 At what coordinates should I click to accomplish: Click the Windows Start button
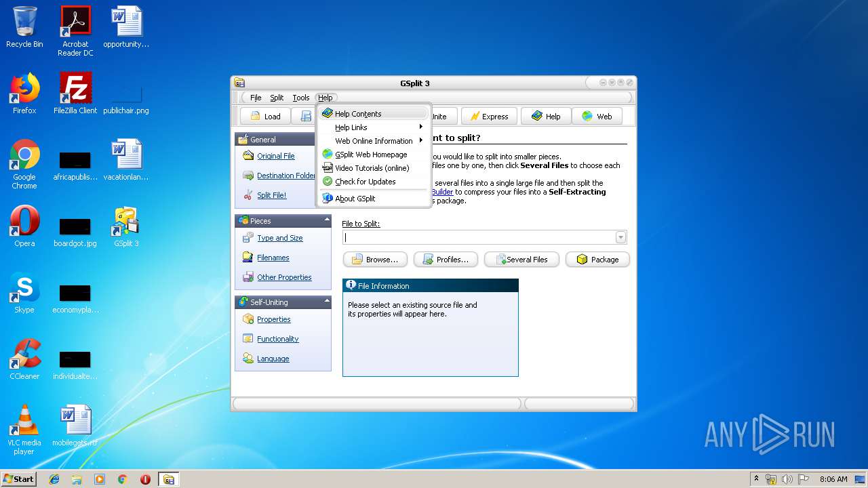pyautogui.click(x=19, y=479)
